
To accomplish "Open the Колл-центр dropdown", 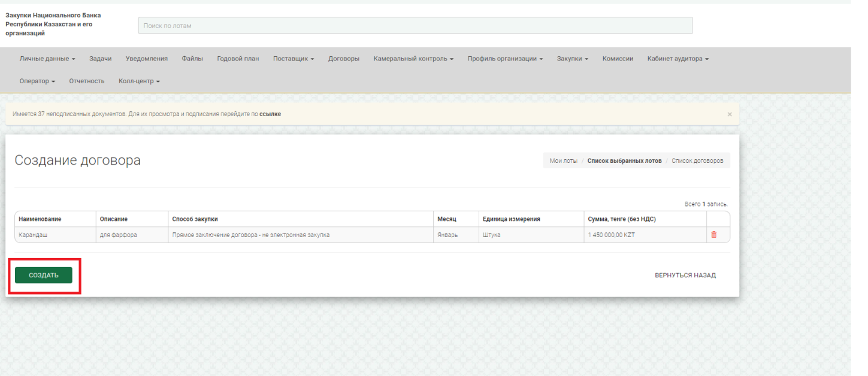I will pos(139,81).
